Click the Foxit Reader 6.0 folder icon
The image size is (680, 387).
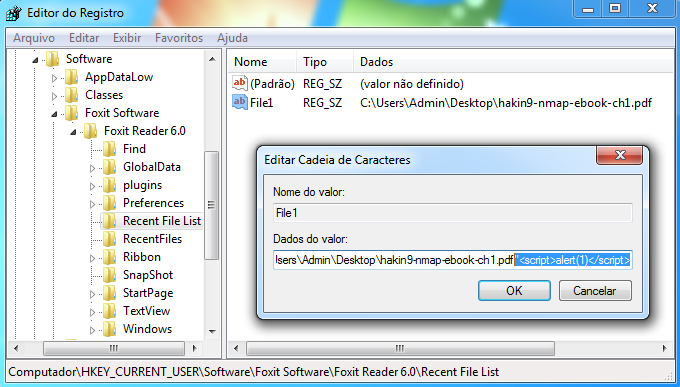point(91,131)
